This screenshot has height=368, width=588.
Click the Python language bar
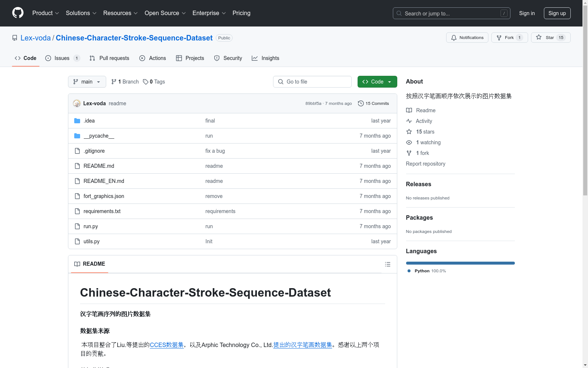[x=460, y=263]
